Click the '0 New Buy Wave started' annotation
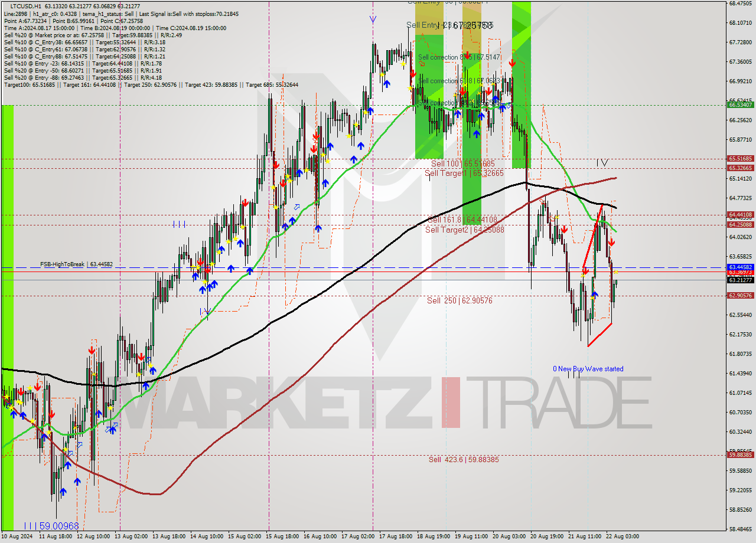 pyautogui.click(x=588, y=369)
